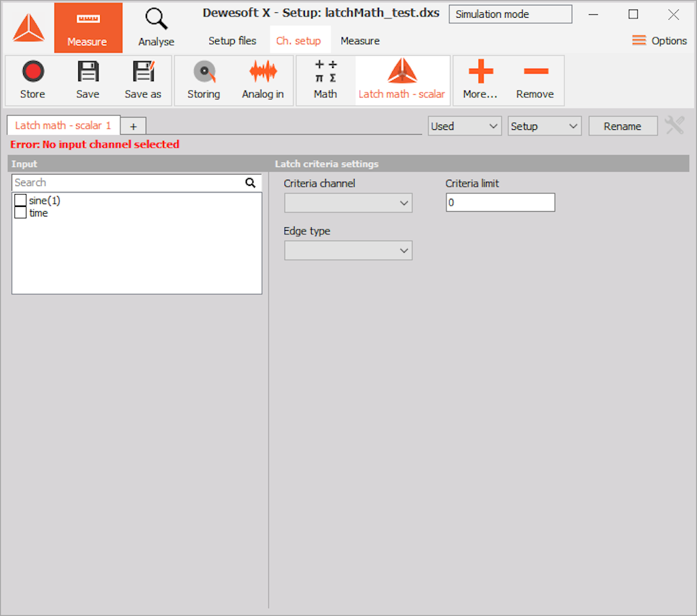Viewport: 697px width, 616px height.
Task: Minimize the Dewesoft window
Action: coord(593,15)
